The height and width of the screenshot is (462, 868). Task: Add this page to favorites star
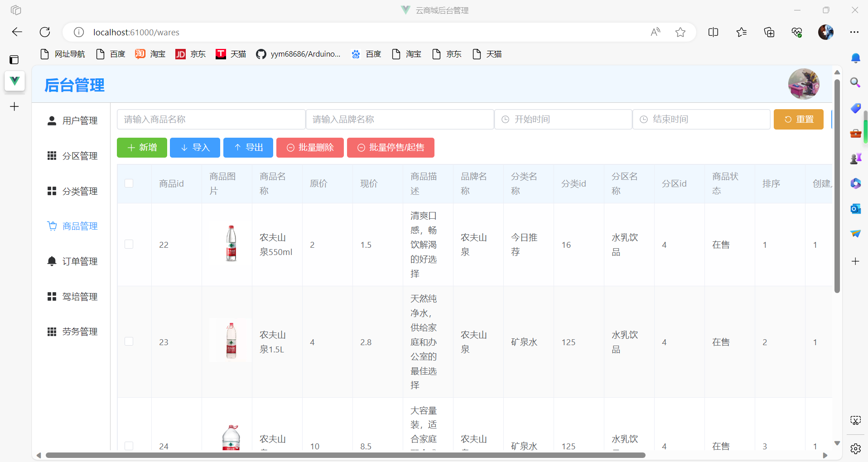click(680, 32)
